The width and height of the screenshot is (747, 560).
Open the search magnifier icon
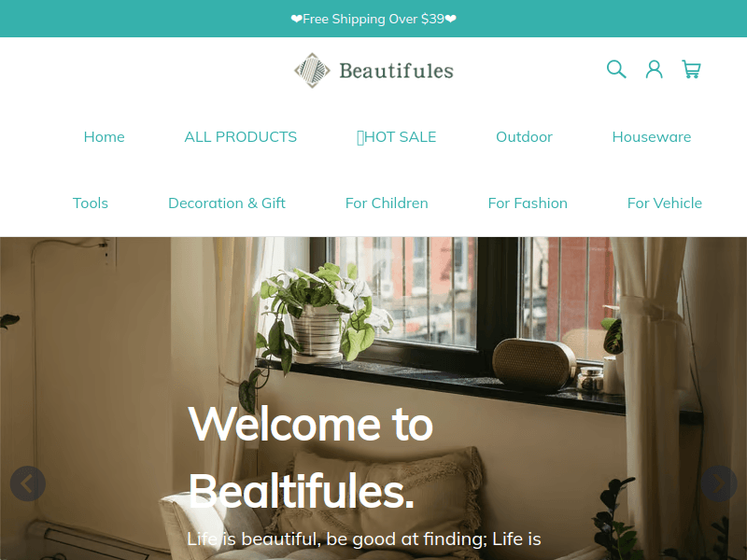(616, 69)
